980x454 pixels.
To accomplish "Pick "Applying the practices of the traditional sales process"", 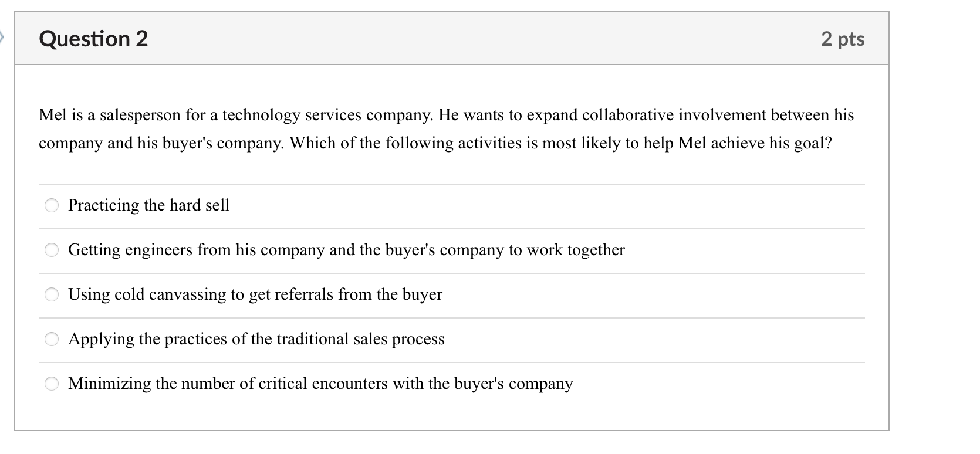I will [52, 339].
